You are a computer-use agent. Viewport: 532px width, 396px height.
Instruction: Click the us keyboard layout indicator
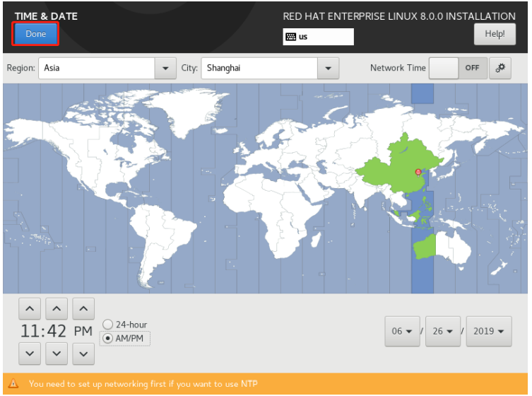pyautogui.click(x=318, y=37)
